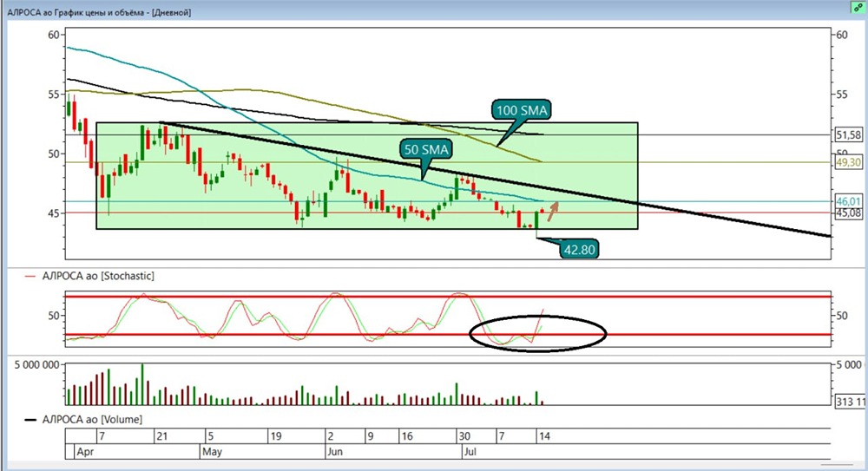Click the 'Jul' month label on time axis
868x471 pixels.
coord(470,452)
